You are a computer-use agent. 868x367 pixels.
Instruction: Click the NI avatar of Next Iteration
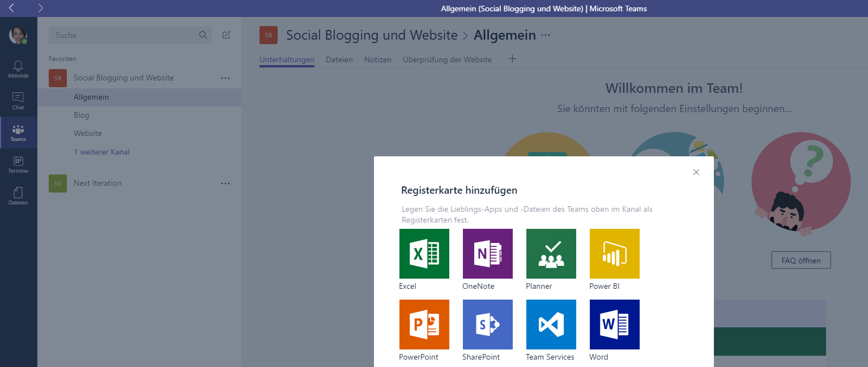pos(58,183)
